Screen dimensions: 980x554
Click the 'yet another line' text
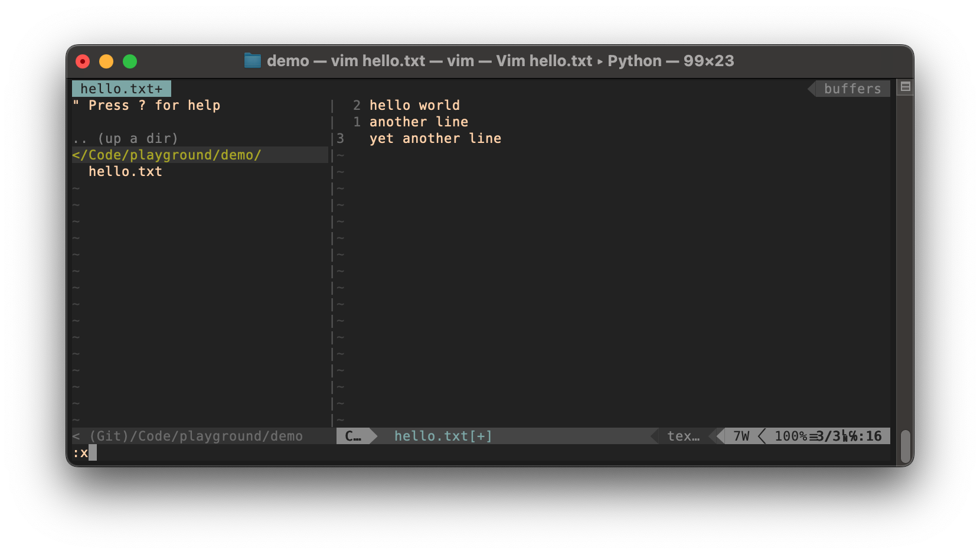pos(435,138)
